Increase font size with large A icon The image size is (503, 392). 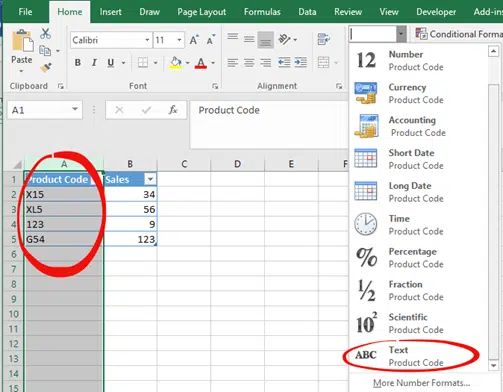[x=194, y=40]
